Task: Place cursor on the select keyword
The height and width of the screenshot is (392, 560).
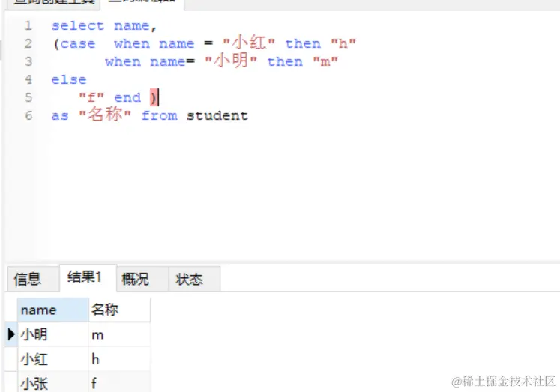Action: pos(78,26)
